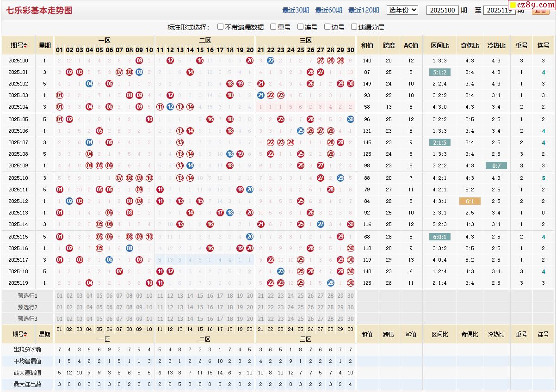Image resolution: width=556 pixels, height=392 pixels.
Task: Toggle the 重号 display checkbox
Action: pyautogui.click(x=273, y=27)
